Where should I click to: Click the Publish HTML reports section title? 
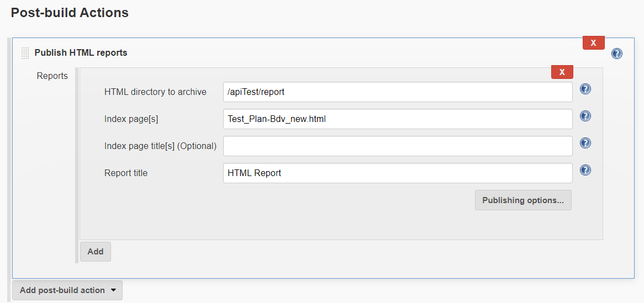[x=81, y=53]
